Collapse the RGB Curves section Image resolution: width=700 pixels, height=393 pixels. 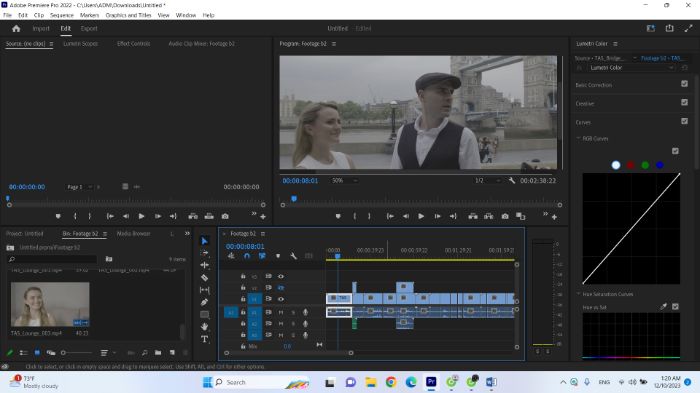(x=579, y=138)
